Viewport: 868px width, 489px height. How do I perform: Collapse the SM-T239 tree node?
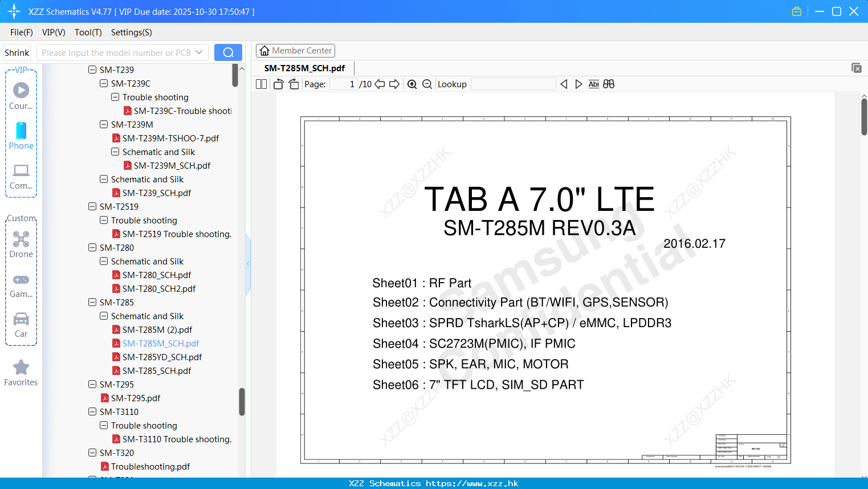pyautogui.click(x=92, y=70)
